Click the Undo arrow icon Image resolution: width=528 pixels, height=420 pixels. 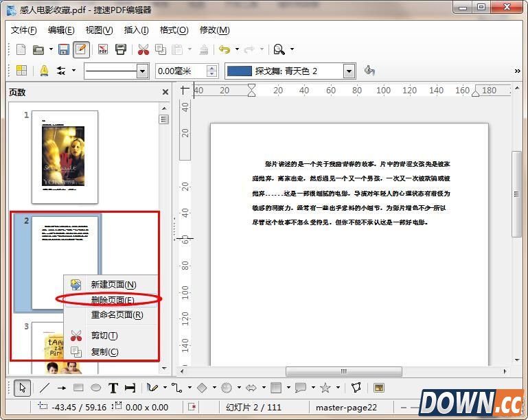[x=224, y=49]
